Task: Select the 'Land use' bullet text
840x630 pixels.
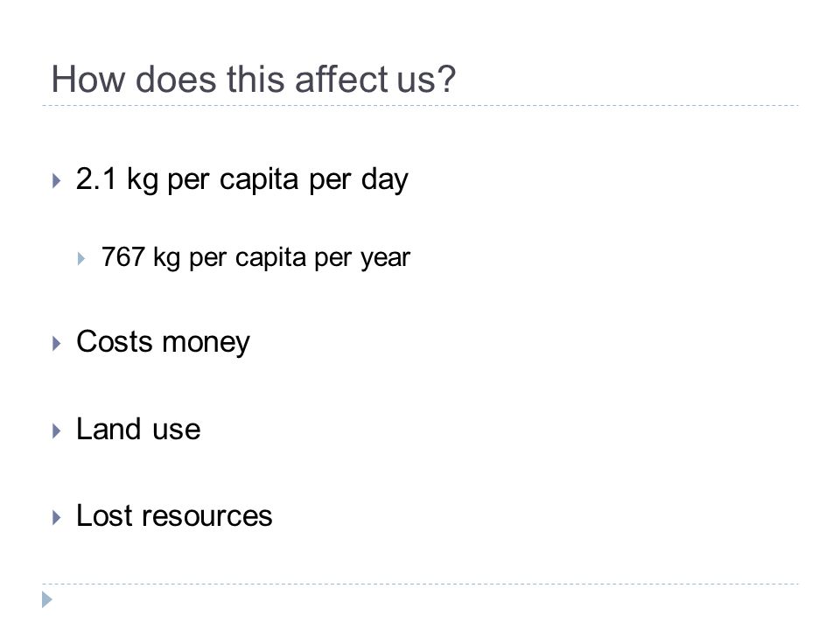Action: tap(138, 429)
